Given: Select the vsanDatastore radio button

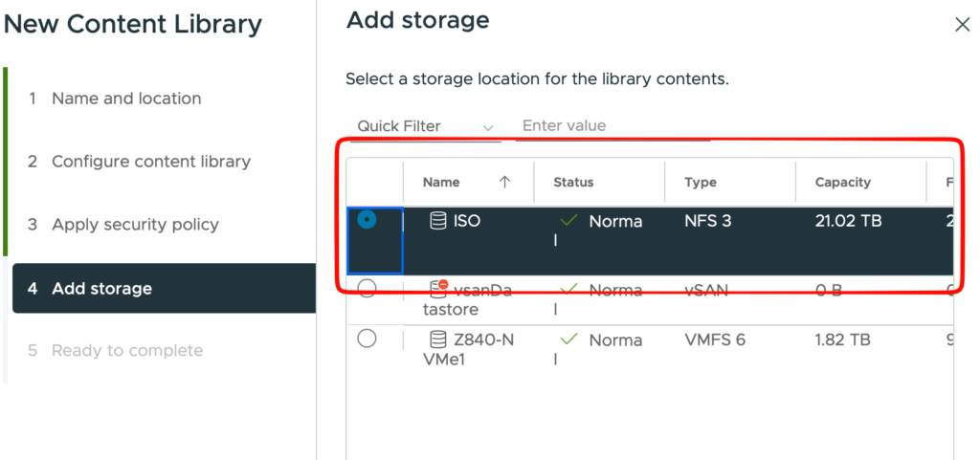Looking at the screenshot, I should click(367, 289).
